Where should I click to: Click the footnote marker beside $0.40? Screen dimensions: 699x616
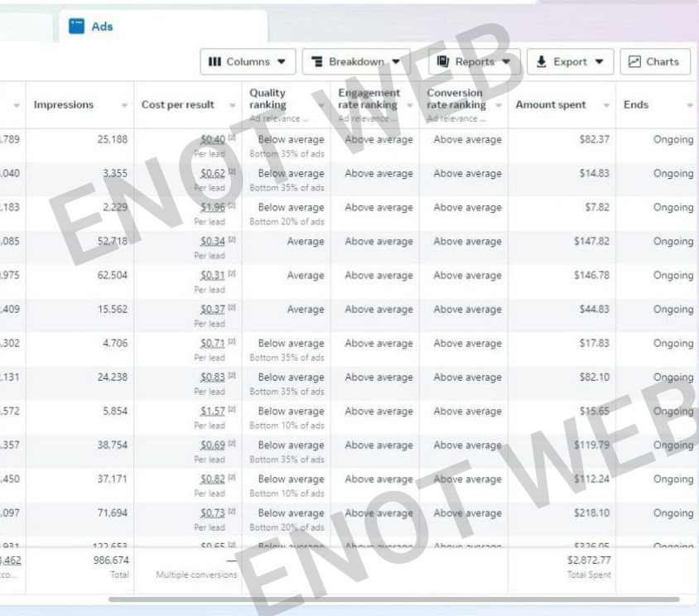point(232,137)
